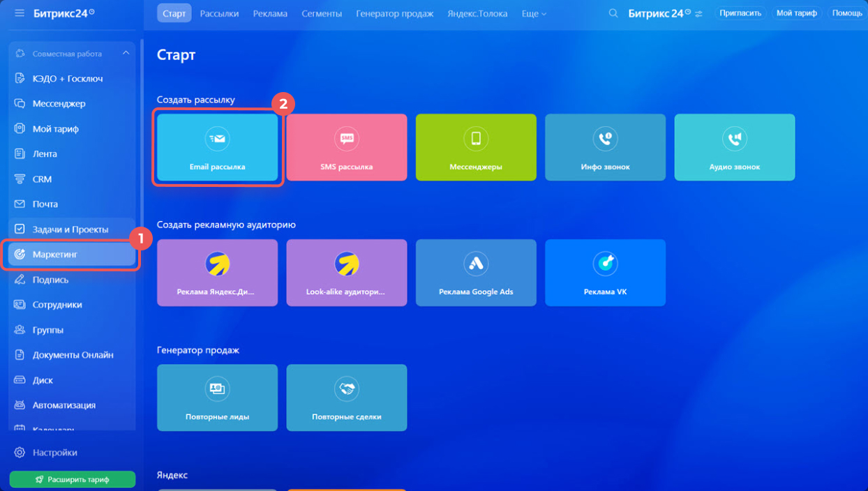The height and width of the screenshot is (491, 868).
Task: Switch to the Старт tab
Action: [174, 13]
